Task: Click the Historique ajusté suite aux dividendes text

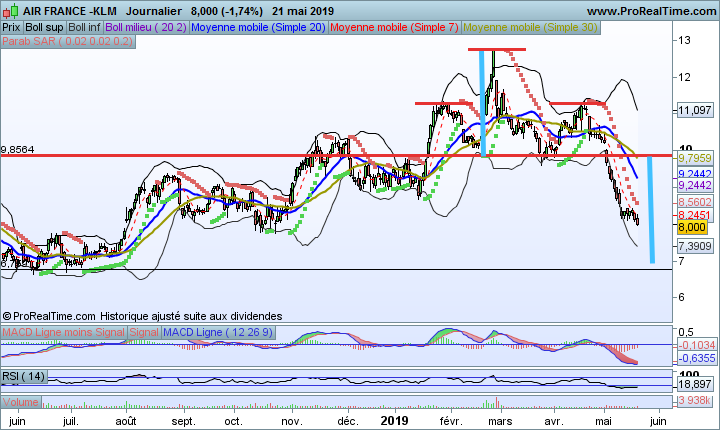Action: click(191, 316)
